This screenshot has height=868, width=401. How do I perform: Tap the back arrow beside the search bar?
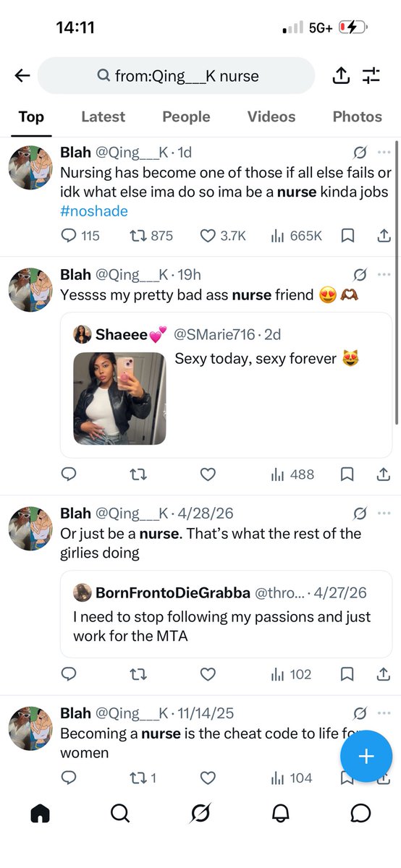point(22,76)
